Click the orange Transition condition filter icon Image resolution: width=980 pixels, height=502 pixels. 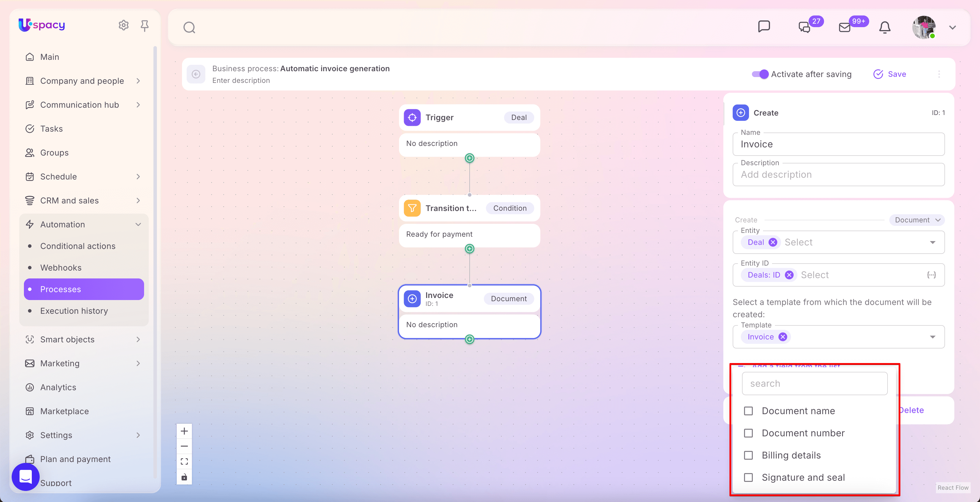[412, 208]
